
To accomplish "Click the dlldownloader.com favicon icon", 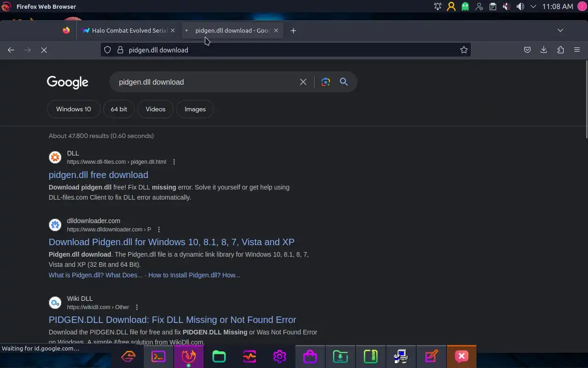I will pos(55,225).
